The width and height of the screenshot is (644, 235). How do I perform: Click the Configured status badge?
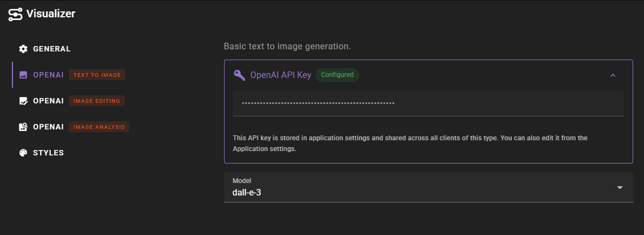point(337,75)
